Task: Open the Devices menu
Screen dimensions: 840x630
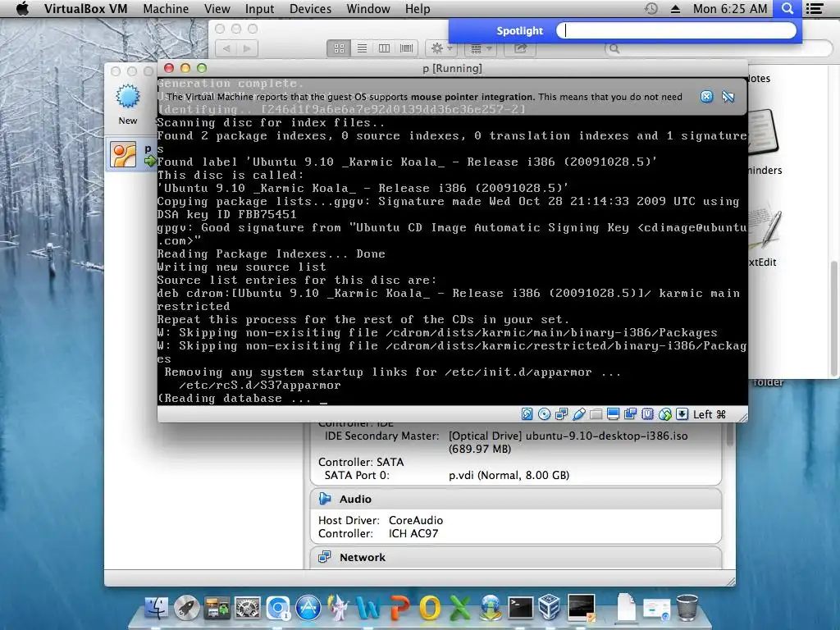Action: pyautogui.click(x=310, y=8)
